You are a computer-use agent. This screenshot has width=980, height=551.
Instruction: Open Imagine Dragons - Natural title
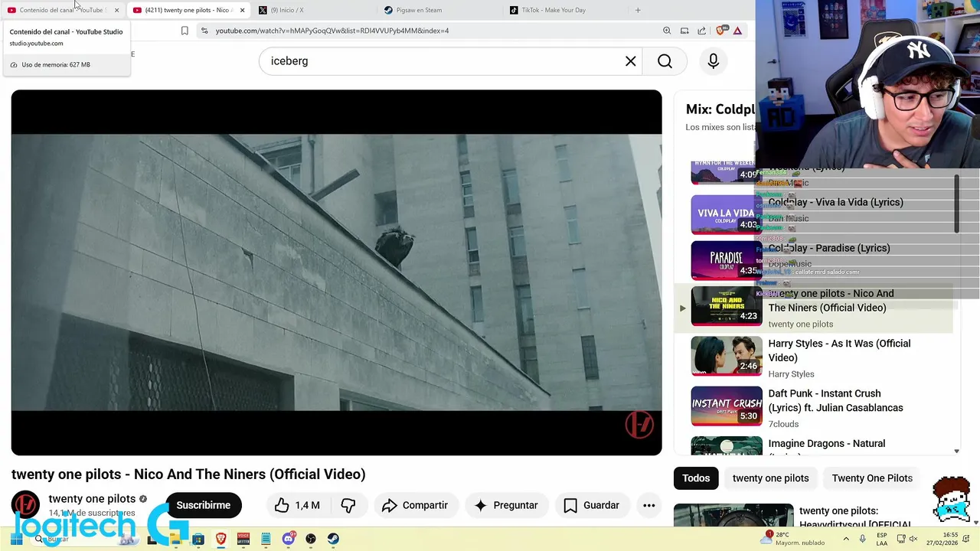tap(826, 444)
